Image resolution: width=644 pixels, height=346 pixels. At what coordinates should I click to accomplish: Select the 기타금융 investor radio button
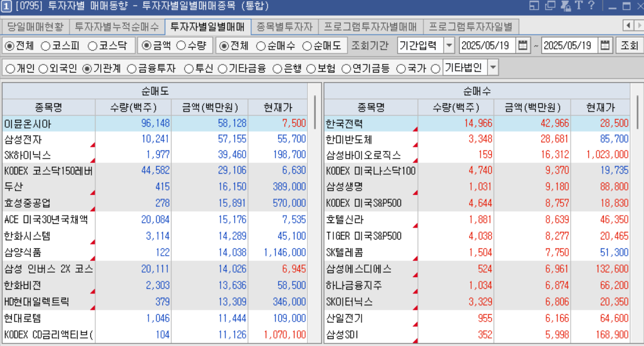click(222, 69)
